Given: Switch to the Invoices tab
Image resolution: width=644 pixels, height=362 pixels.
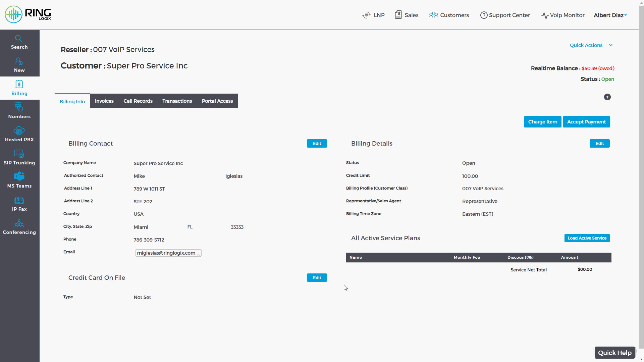Looking at the screenshot, I should click(104, 101).
